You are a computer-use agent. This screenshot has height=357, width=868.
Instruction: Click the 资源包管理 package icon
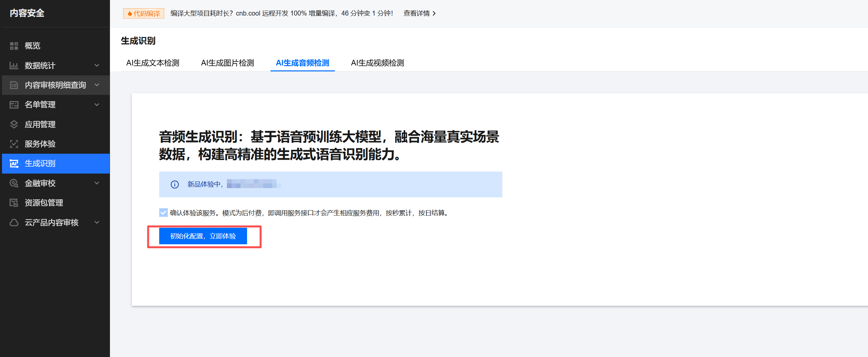click(x=14, y=203)
